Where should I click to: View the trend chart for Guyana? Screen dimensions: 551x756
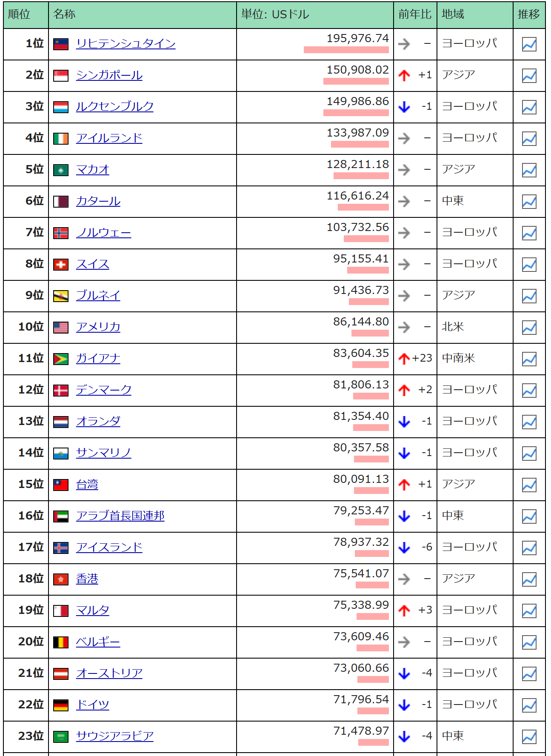click(529, 359)
